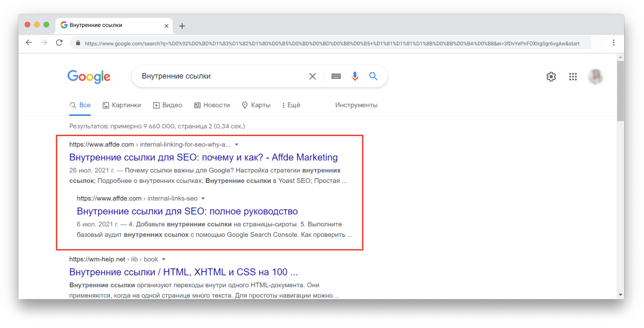Submit search with the magnifier icon
The width and height of the screenshot is (644, 328).
click(x=373, y=77)
